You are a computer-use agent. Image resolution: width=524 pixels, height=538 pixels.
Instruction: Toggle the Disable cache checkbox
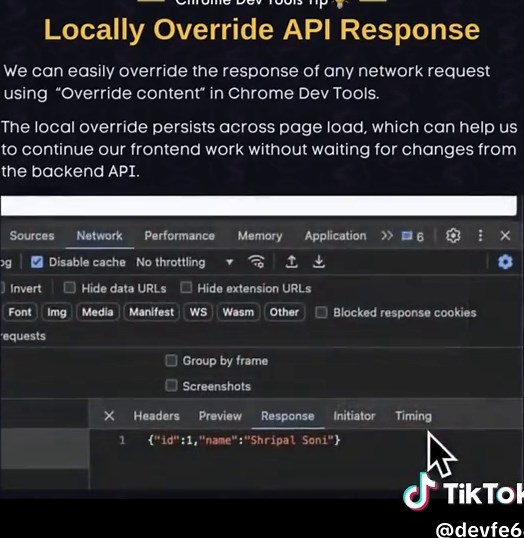[x=37, y=262]
